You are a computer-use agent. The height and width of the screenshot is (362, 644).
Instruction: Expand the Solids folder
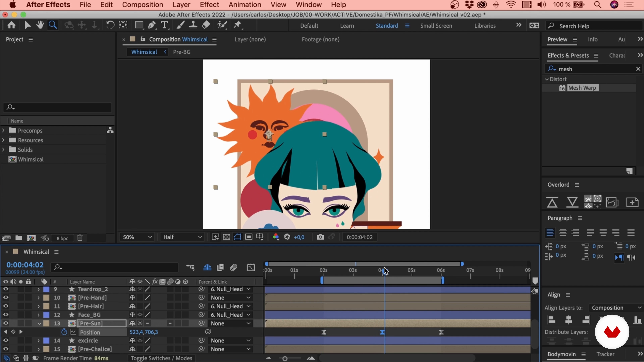(x=3, y=149)
